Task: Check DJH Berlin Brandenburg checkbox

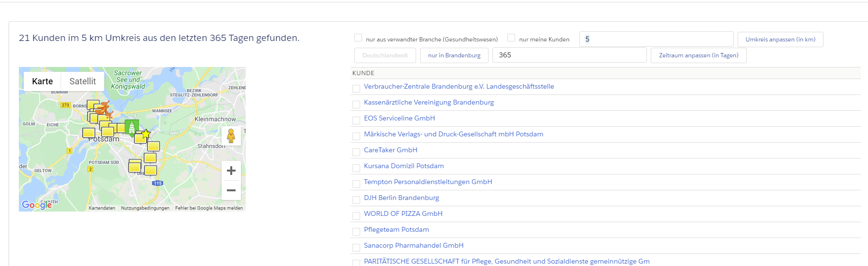Action: 356,200
